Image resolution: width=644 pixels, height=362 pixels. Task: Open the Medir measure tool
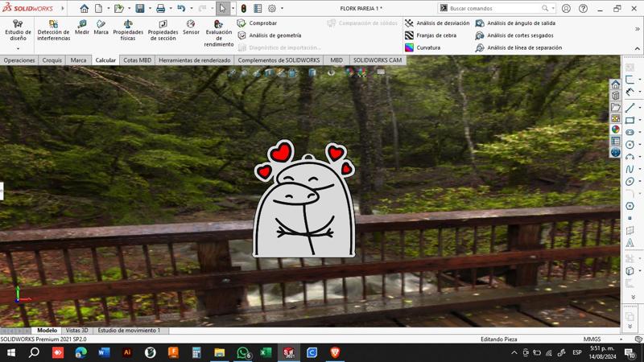click(x=82, y=28)
